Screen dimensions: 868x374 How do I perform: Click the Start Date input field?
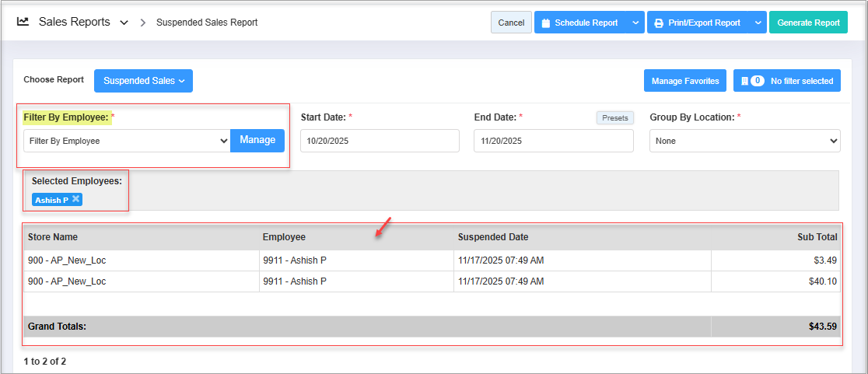point(380,141)
